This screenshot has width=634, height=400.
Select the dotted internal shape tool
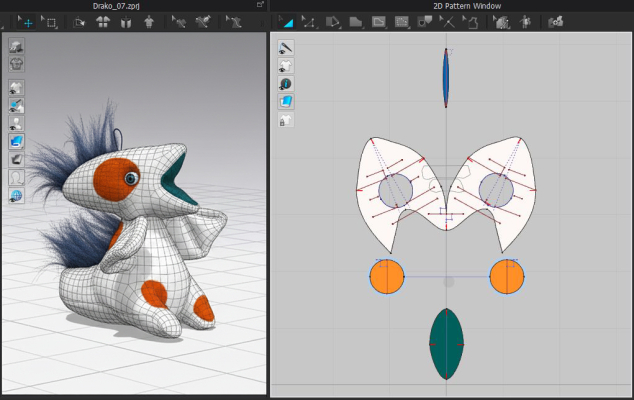click(x=402, y=22)
